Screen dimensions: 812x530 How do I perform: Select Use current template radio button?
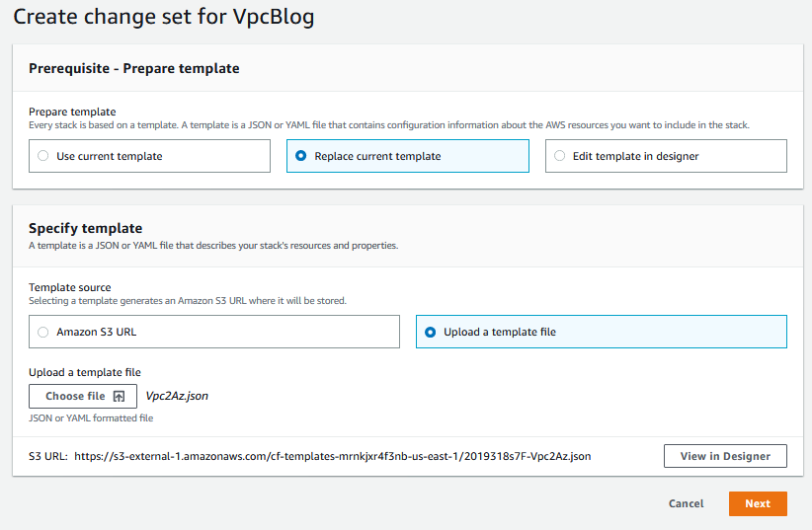click(43, 156)
